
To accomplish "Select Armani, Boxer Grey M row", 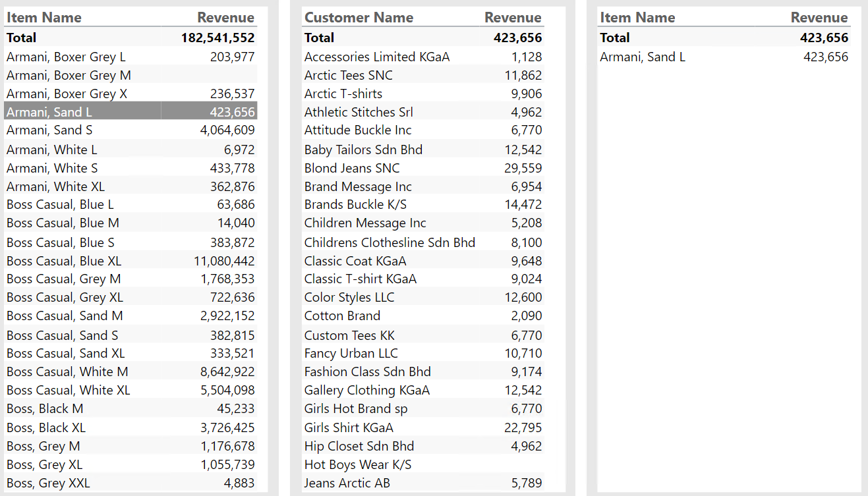I will tap(131, 75).
